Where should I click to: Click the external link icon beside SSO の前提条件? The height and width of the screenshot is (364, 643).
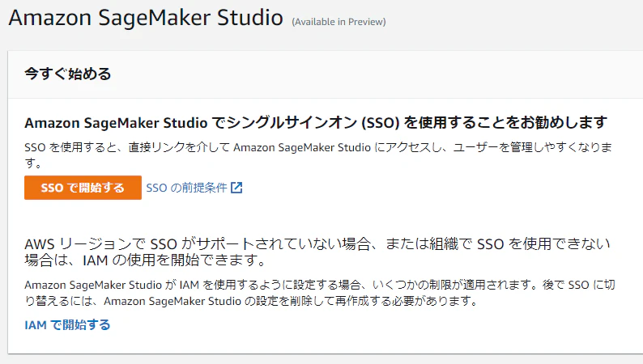[x=236, y=188]
